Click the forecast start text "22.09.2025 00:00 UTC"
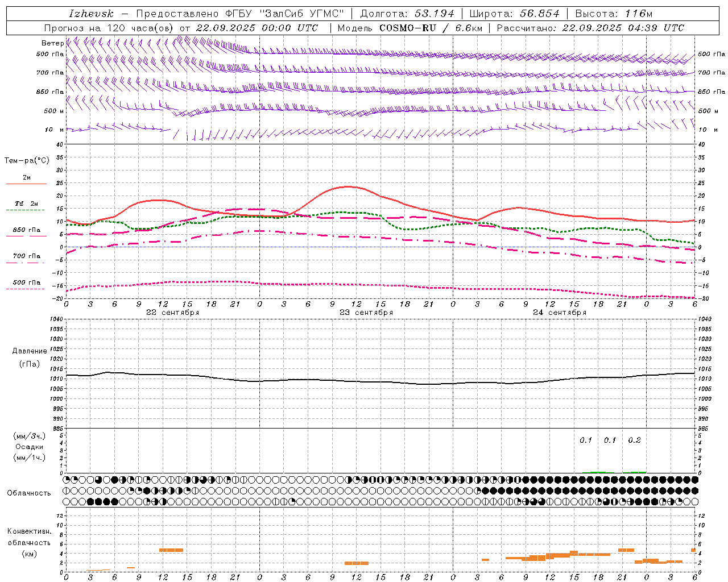 pyautogui.click(x=257, y=28)
